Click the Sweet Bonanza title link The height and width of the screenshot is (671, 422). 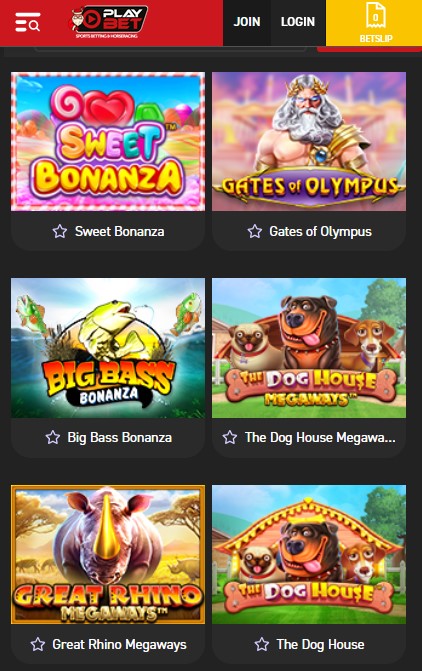[119, 232]
